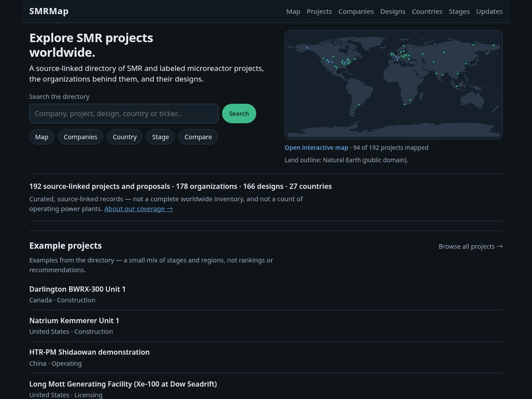The height and width of the screenshot is (399, 532).
Task: Click the 'China · Operating' subtitle text
Action: click(x=55, y=364)
